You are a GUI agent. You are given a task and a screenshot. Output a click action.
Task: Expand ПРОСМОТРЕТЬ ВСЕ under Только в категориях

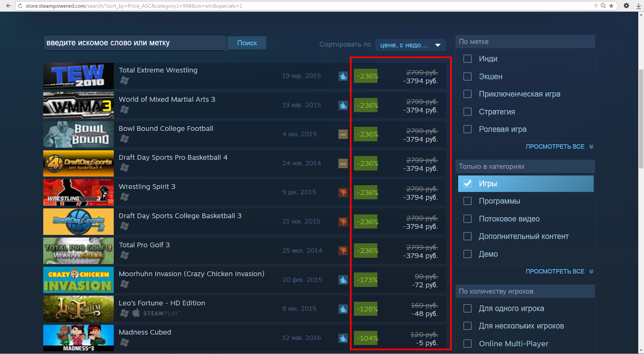point(559,271)
